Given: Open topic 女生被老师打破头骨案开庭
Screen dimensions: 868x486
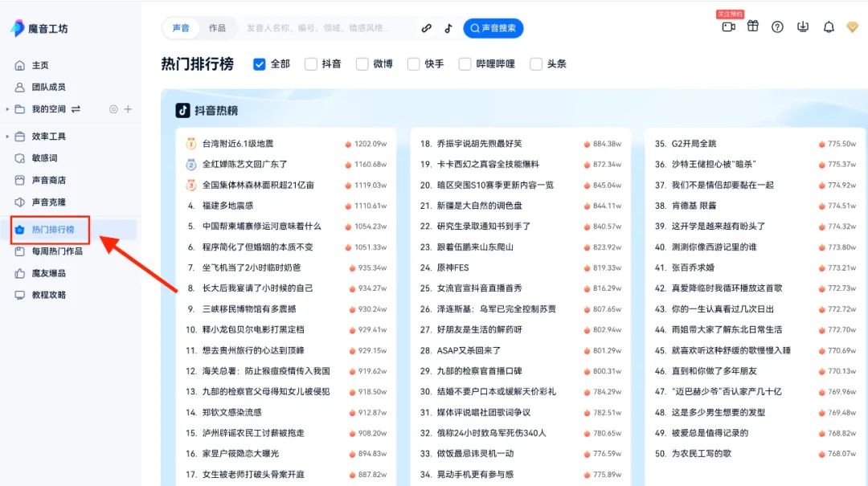Looking at the screenshot, I should tap(253, 475).
